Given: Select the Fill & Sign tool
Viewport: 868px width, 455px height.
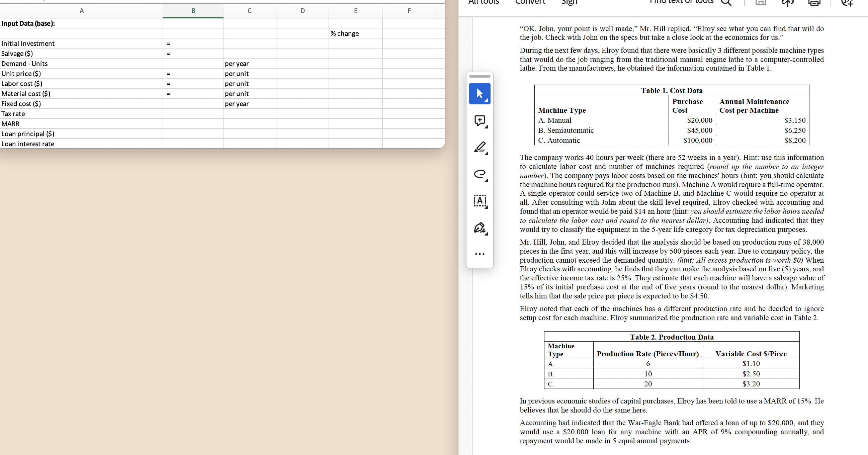Looking at the screenshot, I should (480, 229).
